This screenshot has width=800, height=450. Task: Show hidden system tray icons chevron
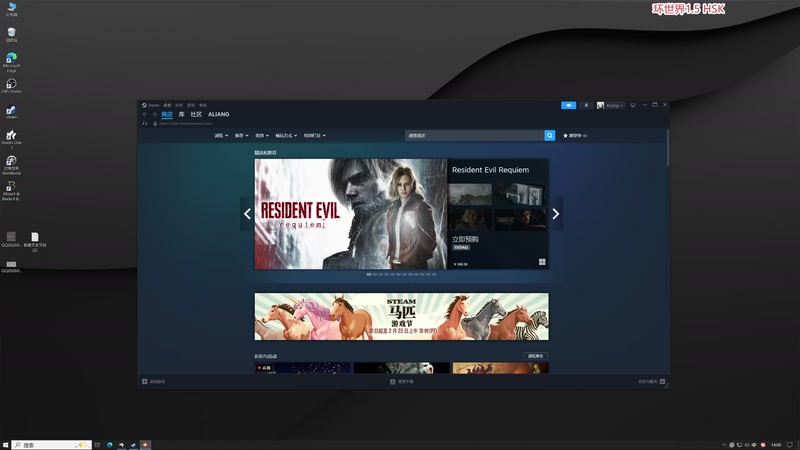[723, 445]
